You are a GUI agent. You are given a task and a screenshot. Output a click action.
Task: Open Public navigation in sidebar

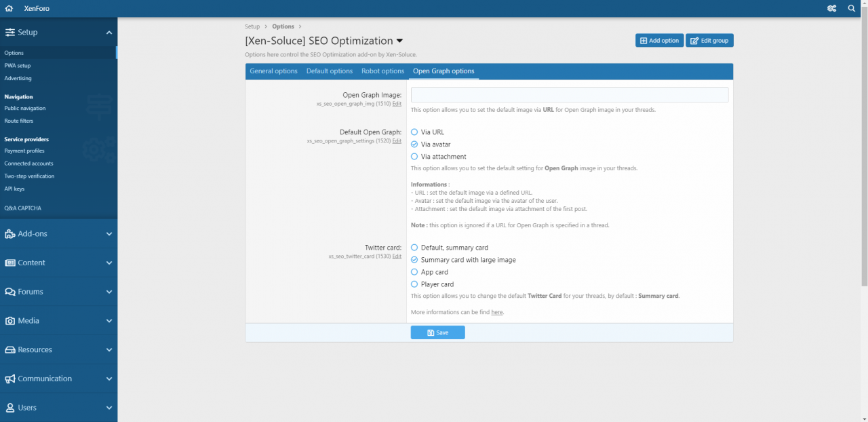[58, 108]
